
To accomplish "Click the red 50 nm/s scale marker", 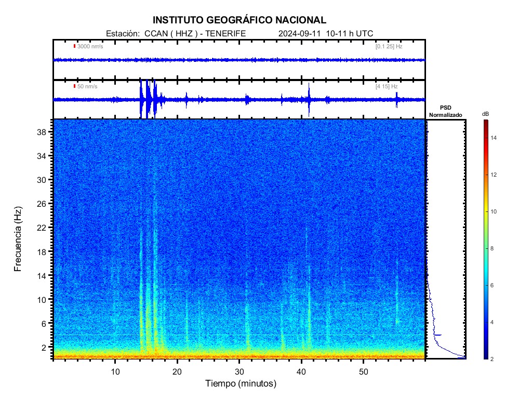I will (x=75, y=86).
